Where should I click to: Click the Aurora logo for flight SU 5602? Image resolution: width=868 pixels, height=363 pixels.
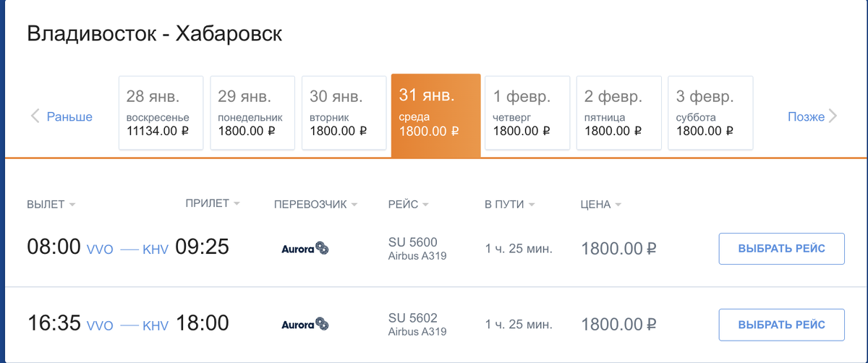click(x=305, y=324)
